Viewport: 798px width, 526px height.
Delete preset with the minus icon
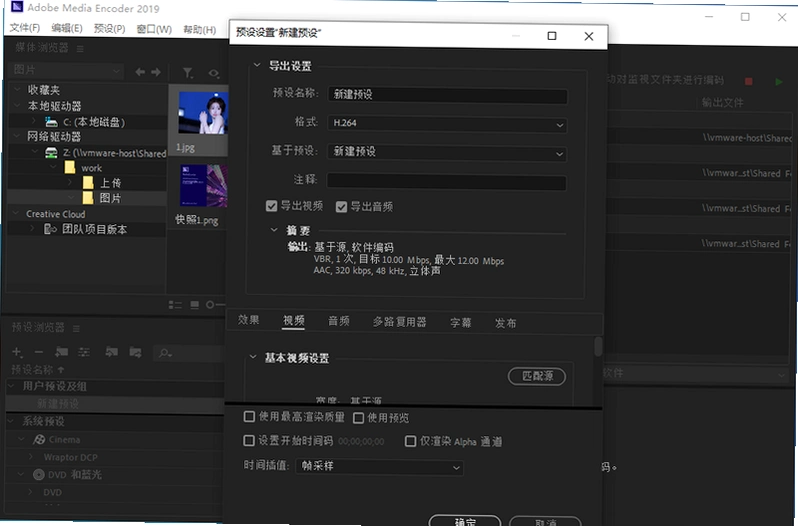click(39, 352)
